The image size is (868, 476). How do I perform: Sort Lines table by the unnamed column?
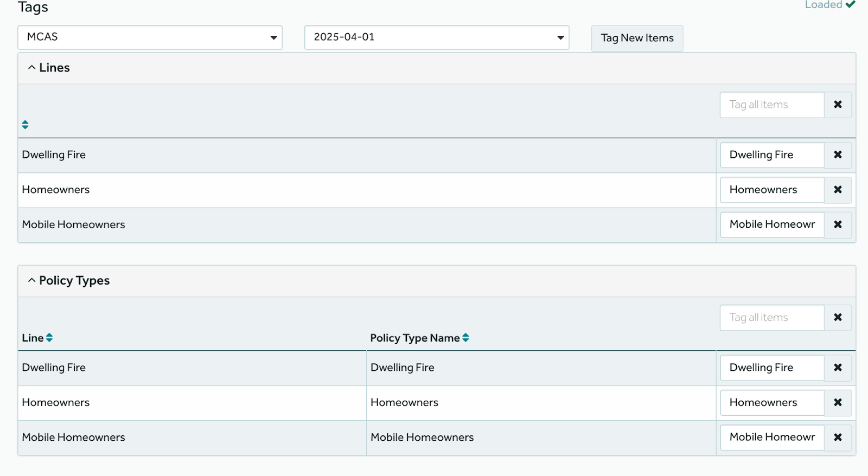click(x=25, y=125)
